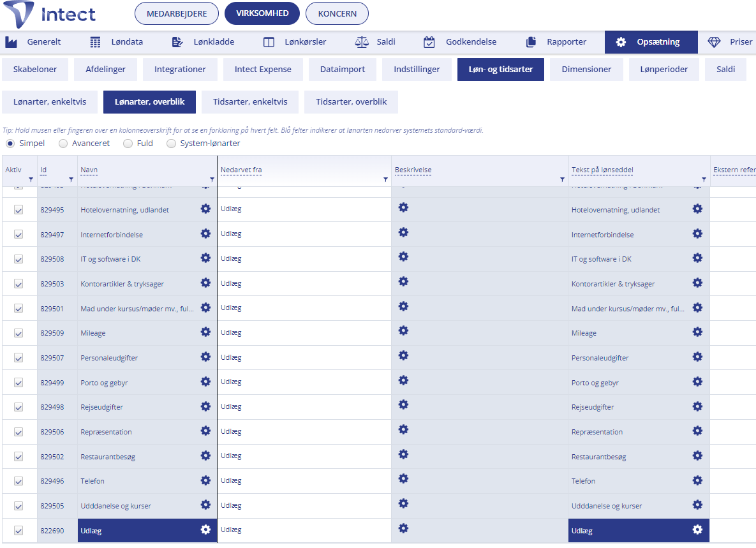Toggle Aktiv checkbox for Mileage
Image resolution: width=756 pixels, height=548 pixels.
coord(19,333)
